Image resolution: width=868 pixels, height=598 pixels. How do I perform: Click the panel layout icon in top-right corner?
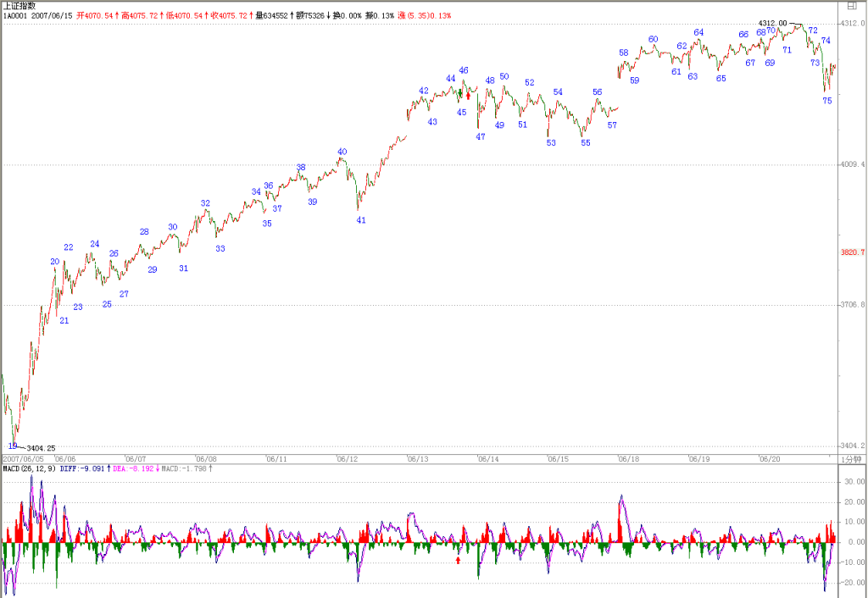[x=852, y=6]
